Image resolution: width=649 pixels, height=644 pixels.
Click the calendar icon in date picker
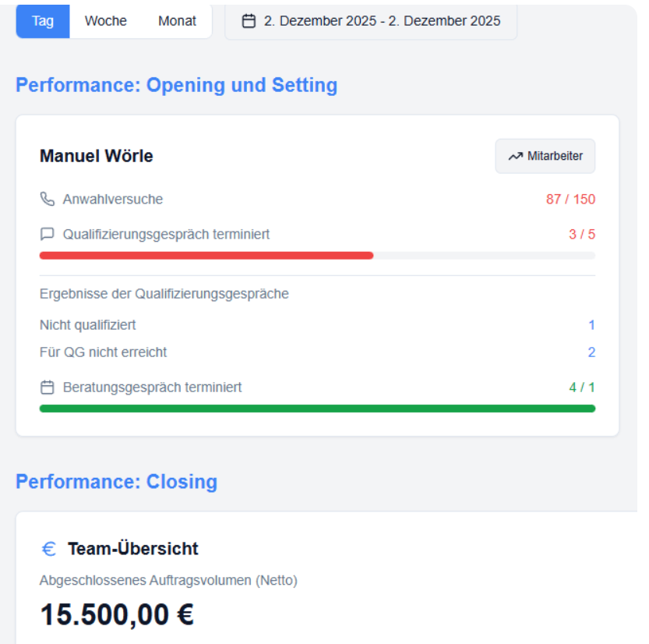point(249,21)
